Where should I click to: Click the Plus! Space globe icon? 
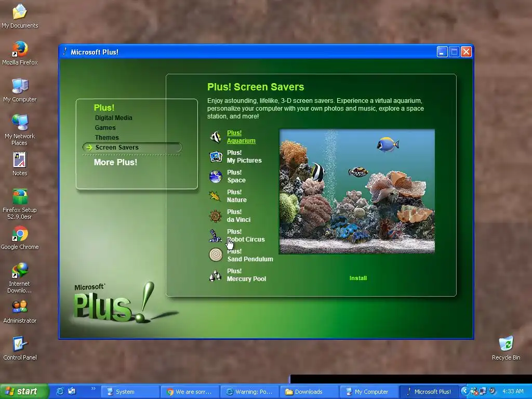pyautogui.click(x=216, y=177)
